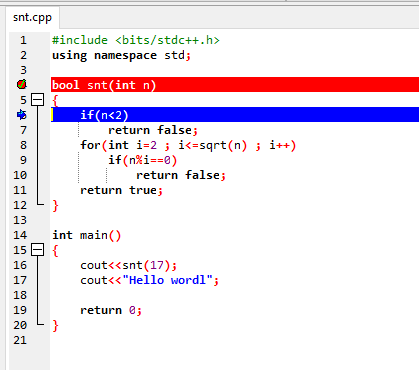Switch to the snt.cpp tab

[32, 17]
